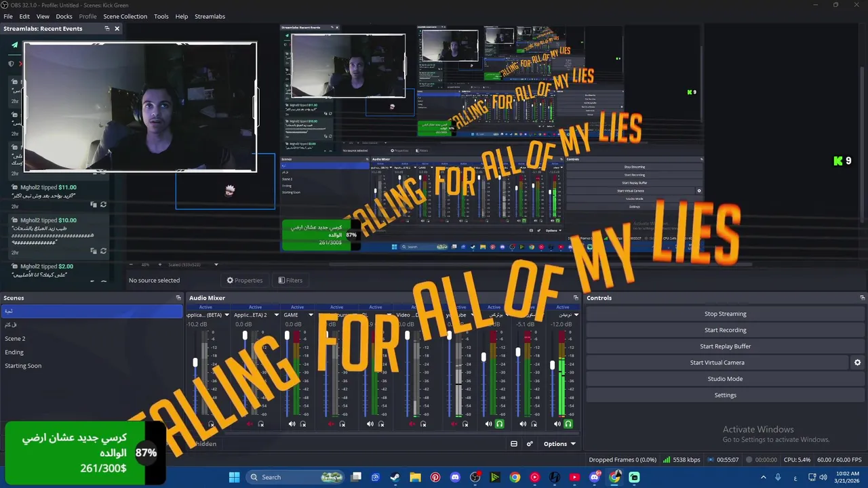Copy the $11.00 tip event message
Viewport: 868px width, 488px height.
(x=94, y=204)
